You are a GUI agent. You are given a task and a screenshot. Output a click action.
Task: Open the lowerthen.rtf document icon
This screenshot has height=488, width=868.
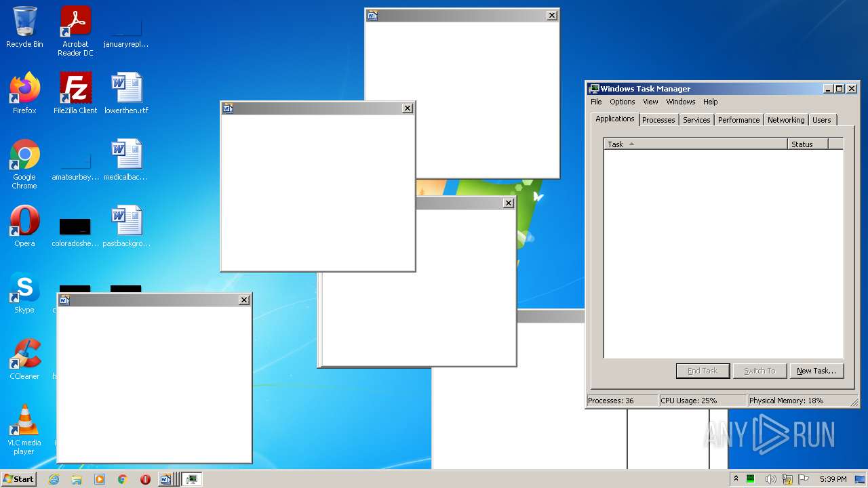[126, 94]
